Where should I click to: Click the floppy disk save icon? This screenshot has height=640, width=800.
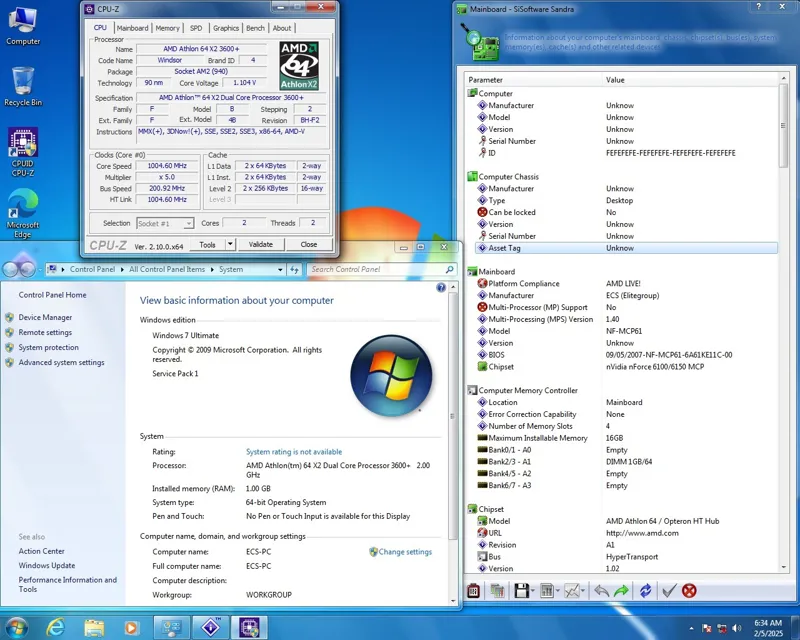click(521, 591)
